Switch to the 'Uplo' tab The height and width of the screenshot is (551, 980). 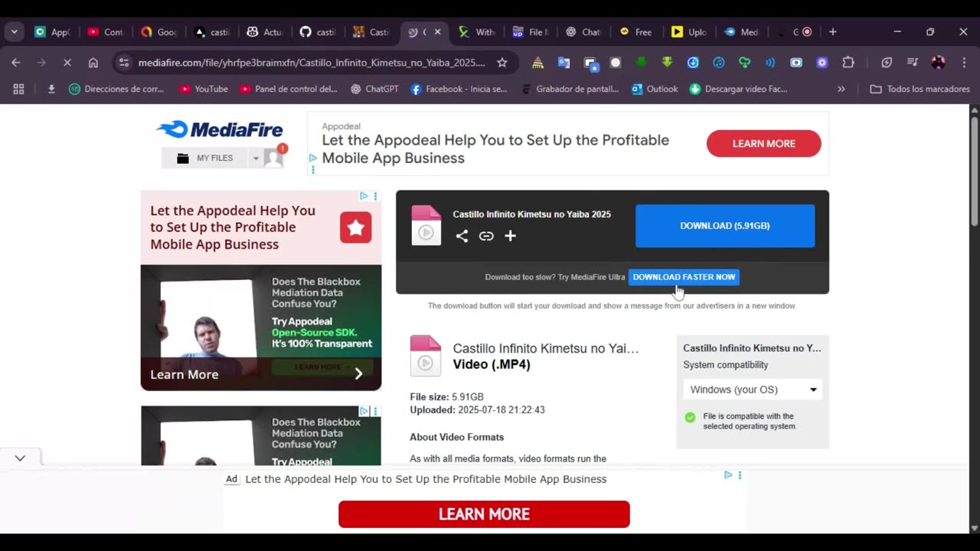tap(689, 32)
